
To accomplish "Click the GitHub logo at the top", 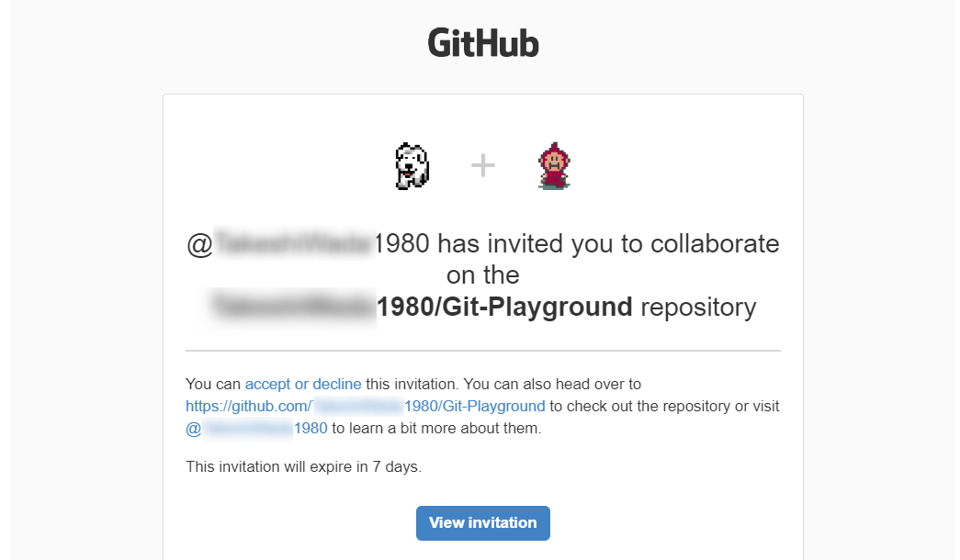I will (x=483, y=43).
